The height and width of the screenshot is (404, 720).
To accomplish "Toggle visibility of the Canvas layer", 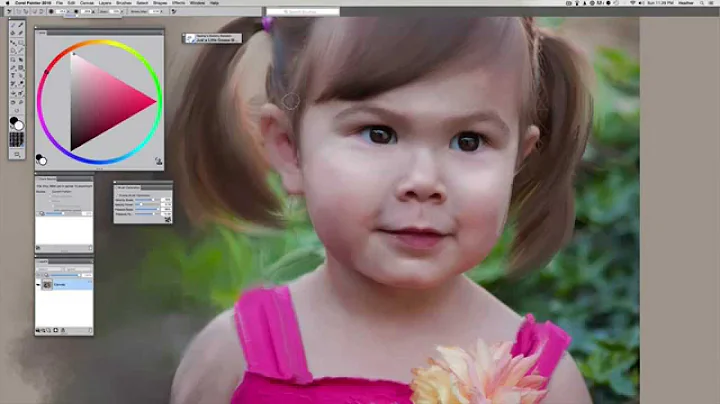I will tap(38, 285).
